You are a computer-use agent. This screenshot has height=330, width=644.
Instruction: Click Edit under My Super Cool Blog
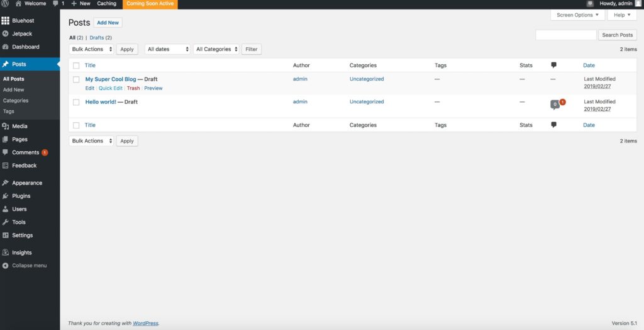(89, 88)
